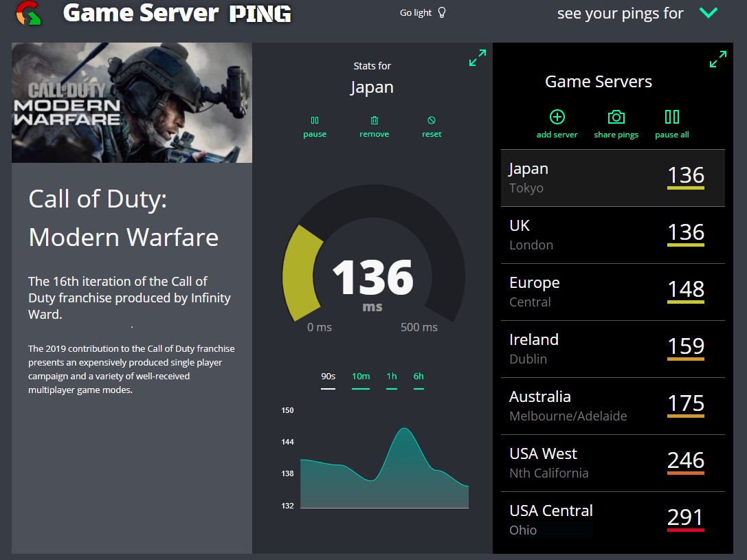Viewport: 747px width, 560px height.
Task: Select the UK London server
Action: (612, 235)
